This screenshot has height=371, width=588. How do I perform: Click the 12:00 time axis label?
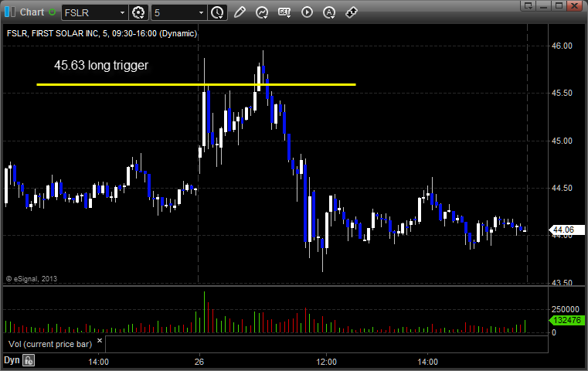[326, 362]
